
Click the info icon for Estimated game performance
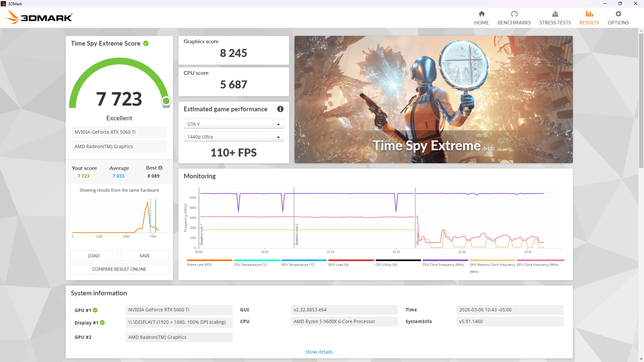pos(280,109)
